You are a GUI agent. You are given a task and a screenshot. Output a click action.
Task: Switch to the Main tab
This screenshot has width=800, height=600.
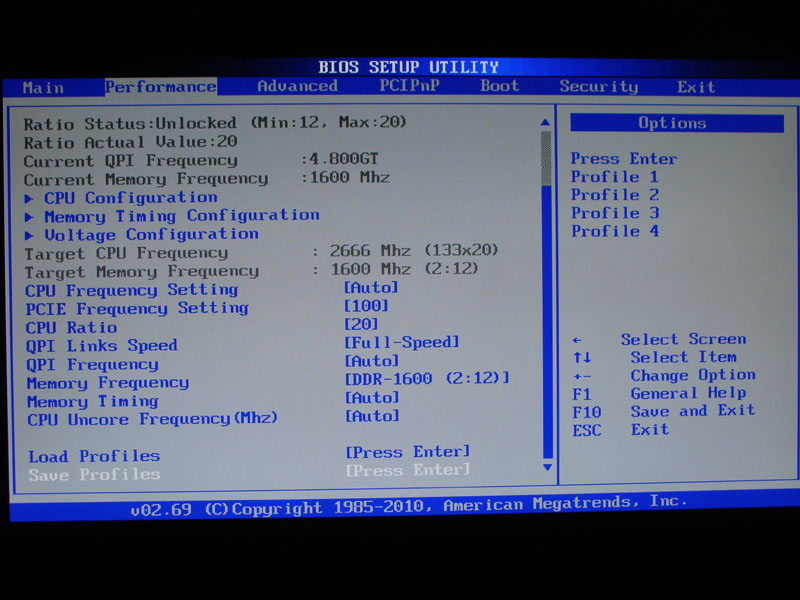tap(43, 88)
